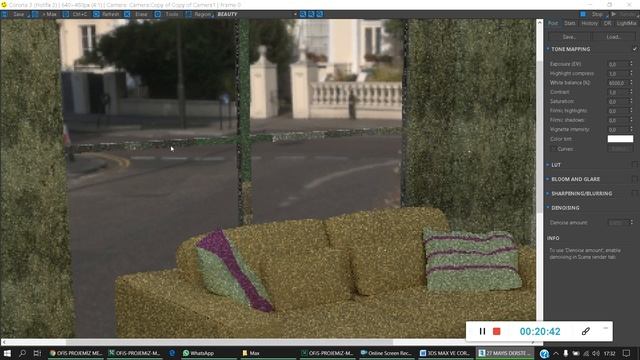This screenshot has height=360, width=640.
Task: Click the Highlight compress spinner arrows
Action: (631, 74)
